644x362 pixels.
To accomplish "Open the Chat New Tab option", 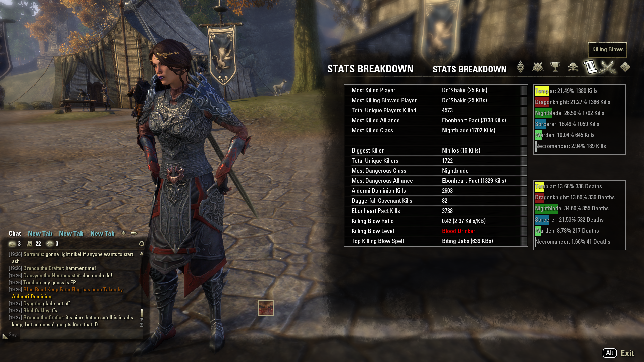I will tap(40, 233).
